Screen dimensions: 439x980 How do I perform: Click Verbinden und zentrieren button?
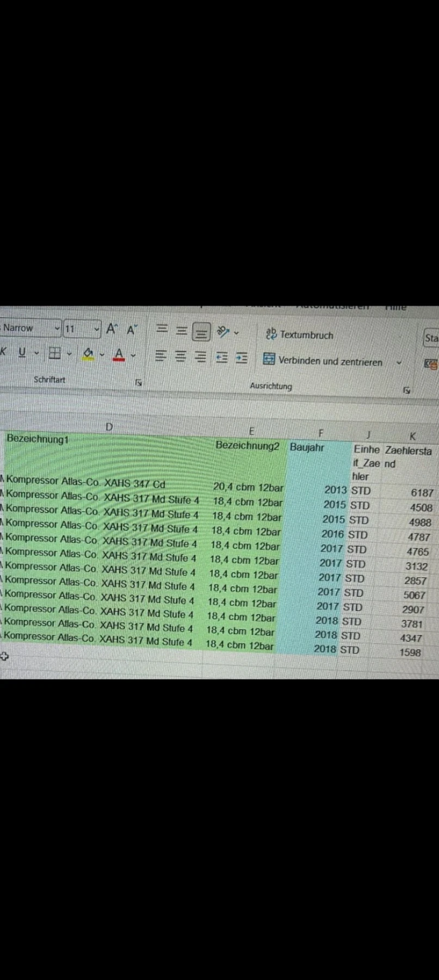[x=324, y=360]
